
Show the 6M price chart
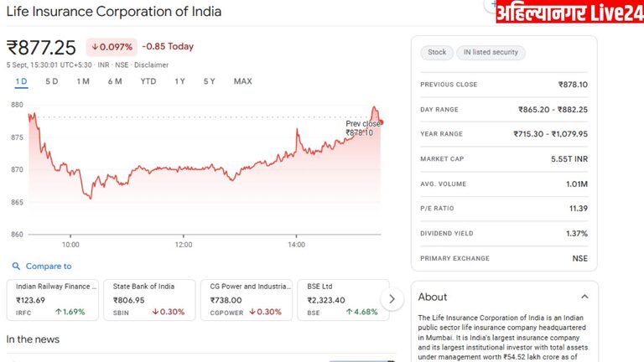point(115,81)
